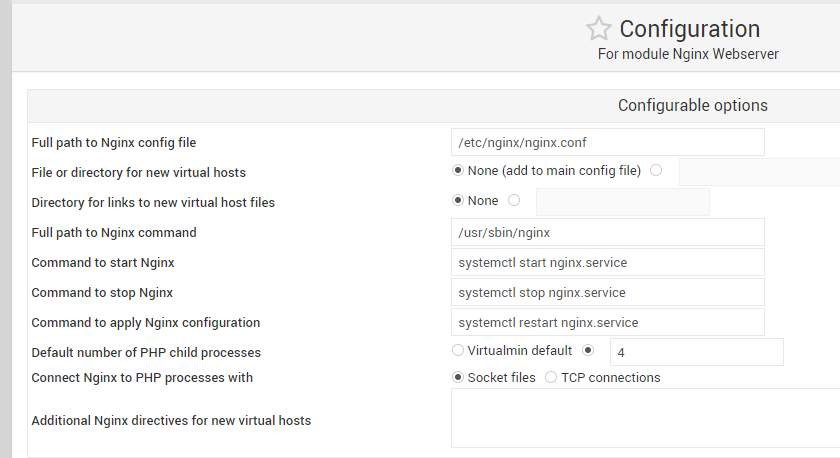Screen dimensions: 840x458
Task: Focus the /usr/sbin/nginx command path field
Action: (608, 232)
